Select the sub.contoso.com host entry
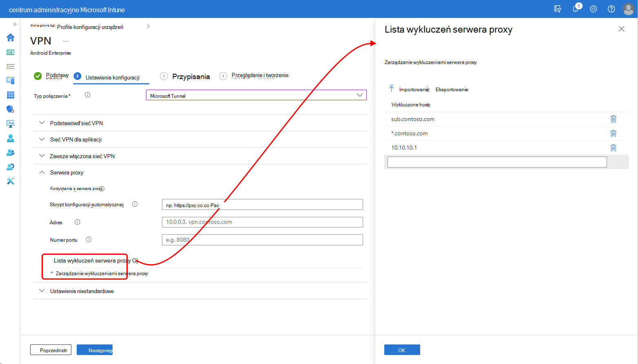 (413, 119)
